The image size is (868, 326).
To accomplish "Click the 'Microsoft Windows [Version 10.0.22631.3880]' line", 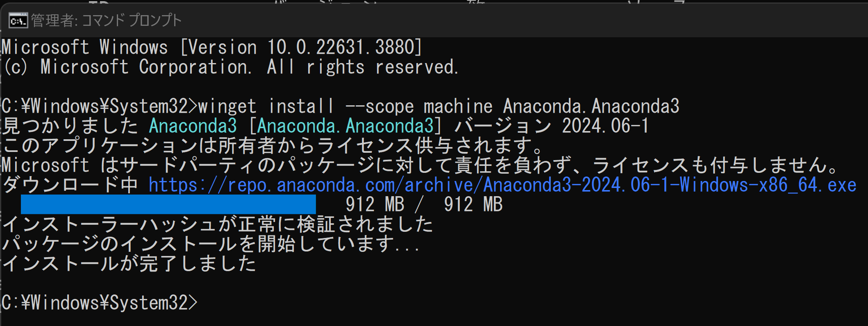I will click(212, 48).
